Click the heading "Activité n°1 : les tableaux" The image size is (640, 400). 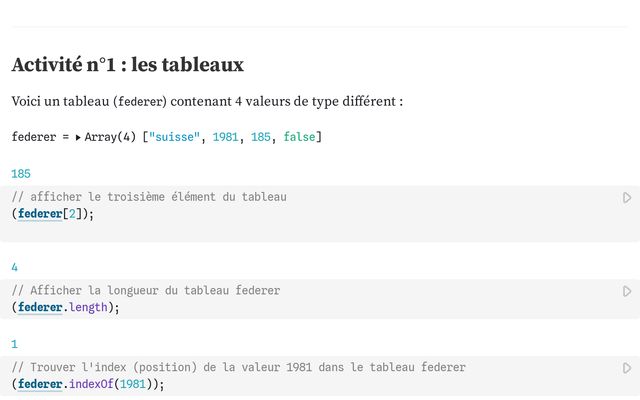click(127, 65)
